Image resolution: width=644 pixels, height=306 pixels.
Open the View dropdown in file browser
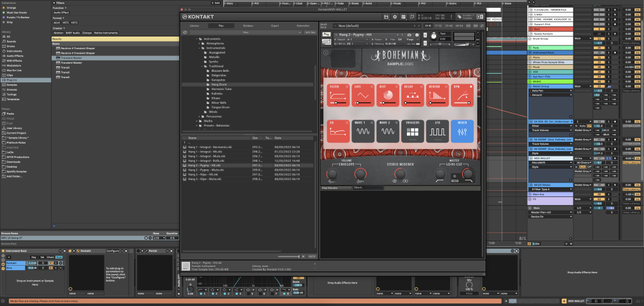[246, 31]
